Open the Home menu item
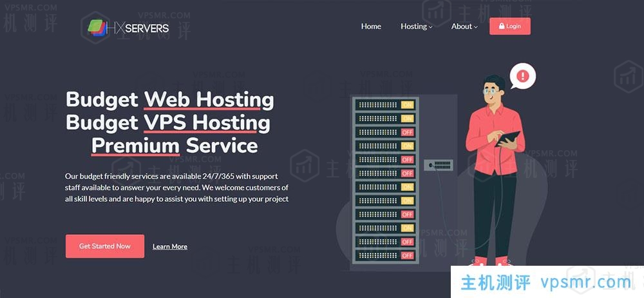 tap(371, 26)
